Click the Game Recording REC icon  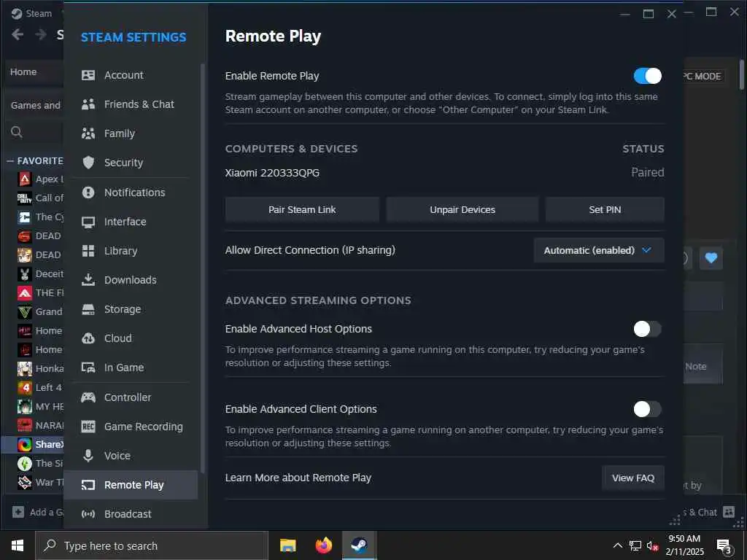click(88, 427)
